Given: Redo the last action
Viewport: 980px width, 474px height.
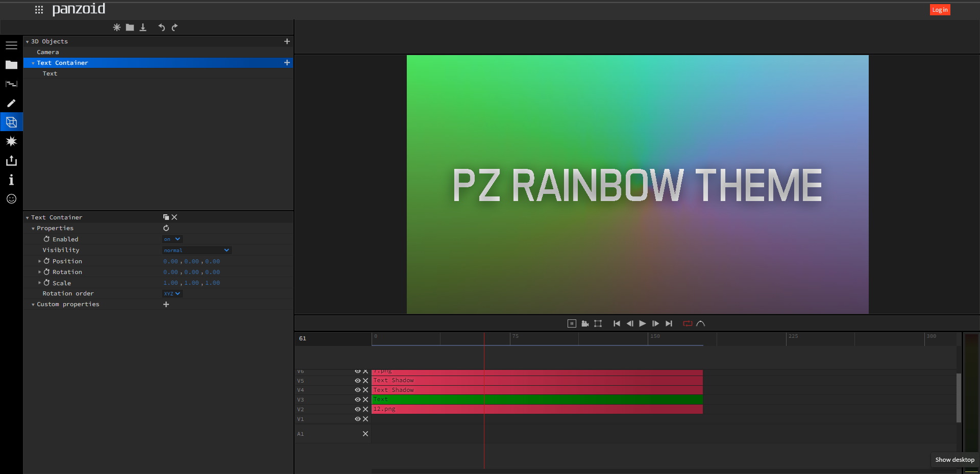Looking at the screenshot, I should 175,28.
